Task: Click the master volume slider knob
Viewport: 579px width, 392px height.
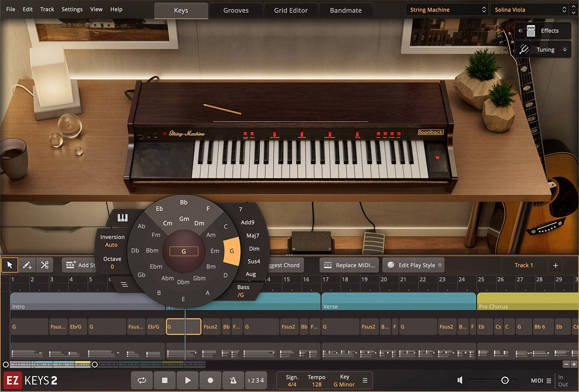Action: [x=505, y=380]
